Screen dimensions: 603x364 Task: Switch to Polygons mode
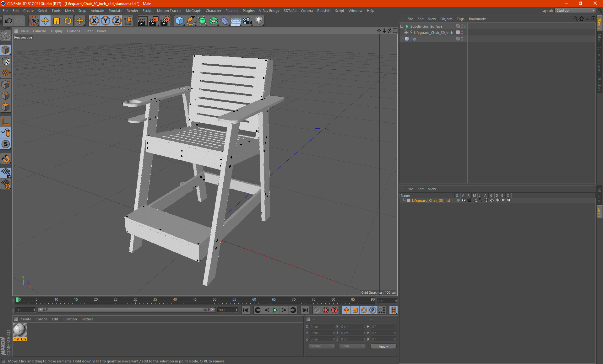[6, 107]
